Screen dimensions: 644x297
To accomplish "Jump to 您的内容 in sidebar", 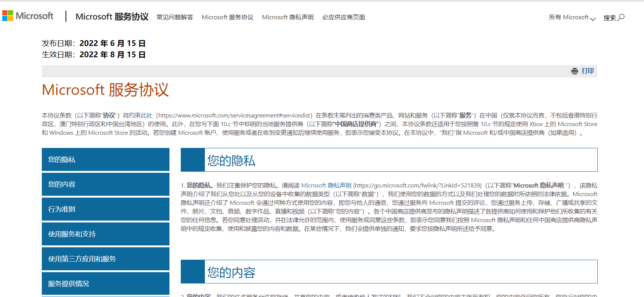I will pyautogui.click(x=105, y=184).
